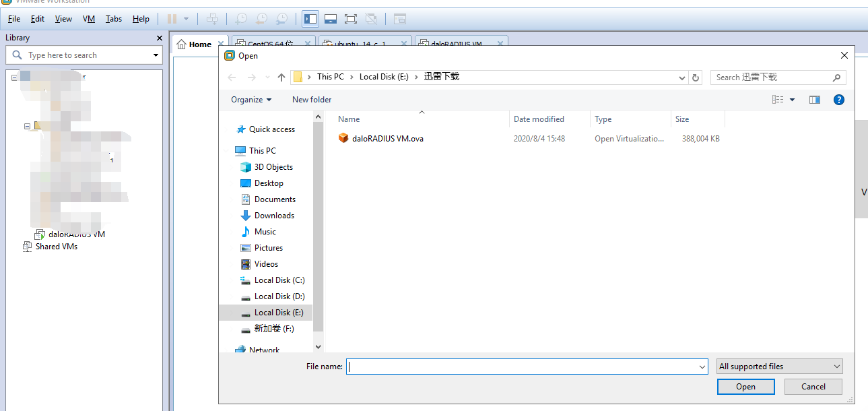Click the Open button
This screenshot has height=411, width=868.
click(x=745, y=387)
